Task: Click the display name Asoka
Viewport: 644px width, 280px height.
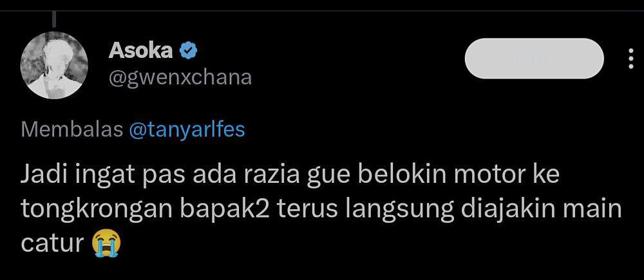Action: pos(140,51)
